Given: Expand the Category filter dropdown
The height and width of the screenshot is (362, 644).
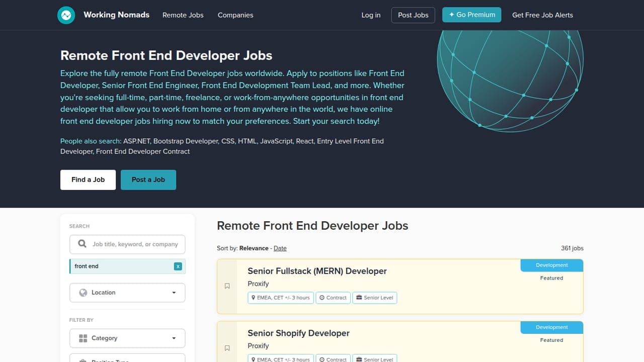Looking at the screenshot, I should point(127,338).
